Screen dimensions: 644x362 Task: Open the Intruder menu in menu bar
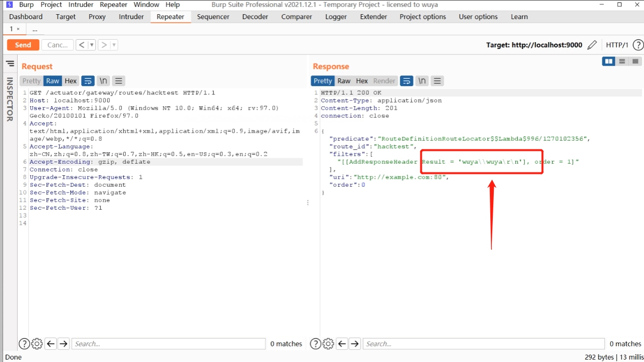click(x=81, y=4)
